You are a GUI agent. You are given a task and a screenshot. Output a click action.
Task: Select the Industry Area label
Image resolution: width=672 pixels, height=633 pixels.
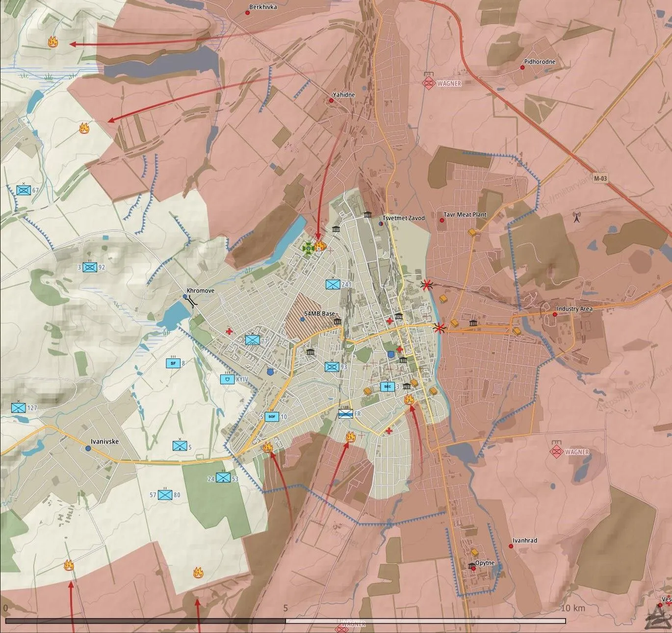point(574,309)
